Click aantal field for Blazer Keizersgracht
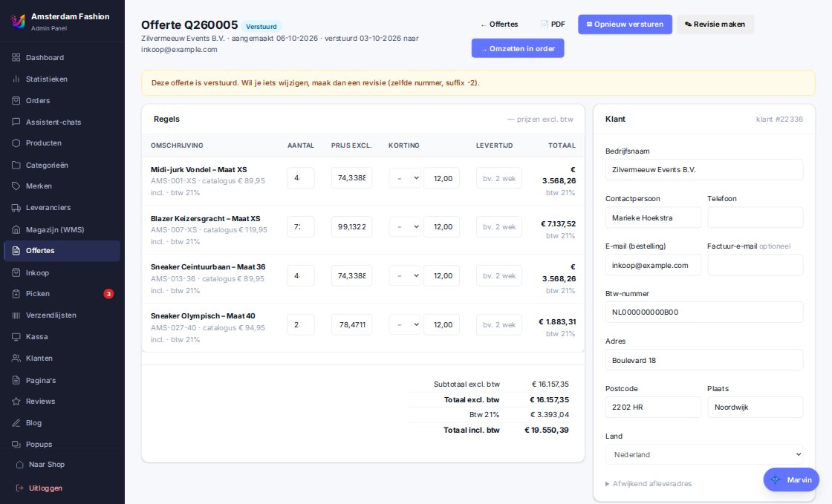 pos(300,227)
